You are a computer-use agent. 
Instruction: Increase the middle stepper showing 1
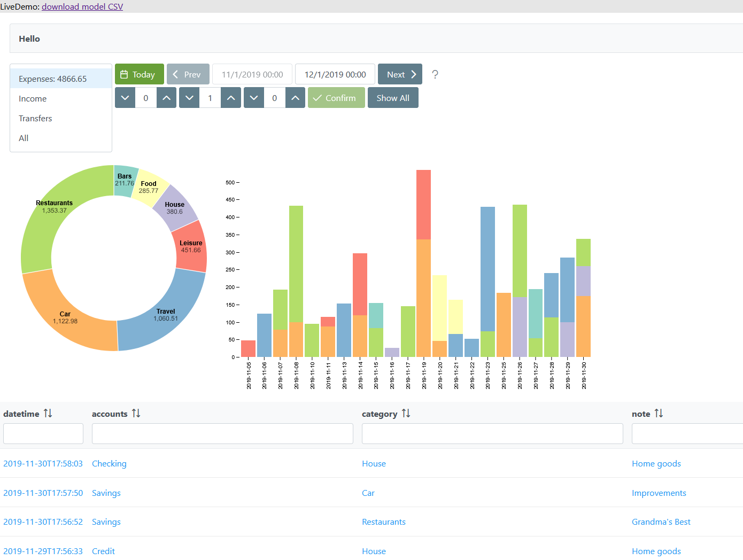pyautogui.click(x=231, y=98)
